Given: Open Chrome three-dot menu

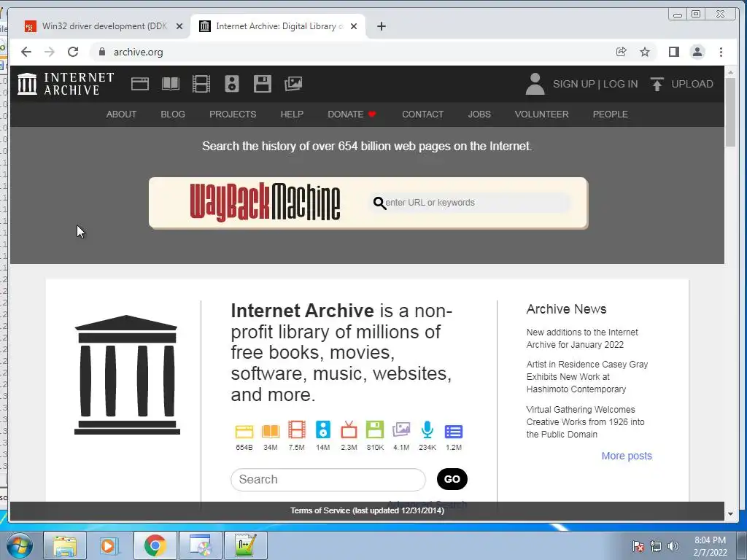Looking at the screenshot, I should tap(721, 52).
